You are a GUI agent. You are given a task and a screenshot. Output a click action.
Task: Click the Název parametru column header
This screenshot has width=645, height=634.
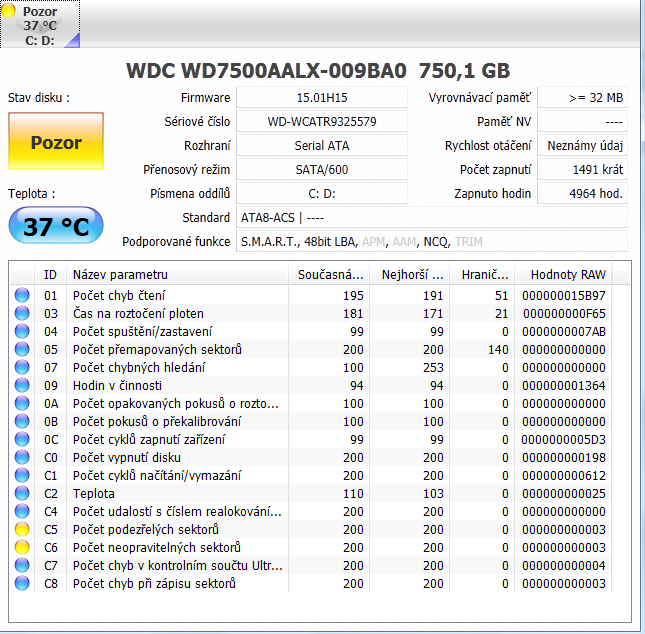click(x=177, y=274)
